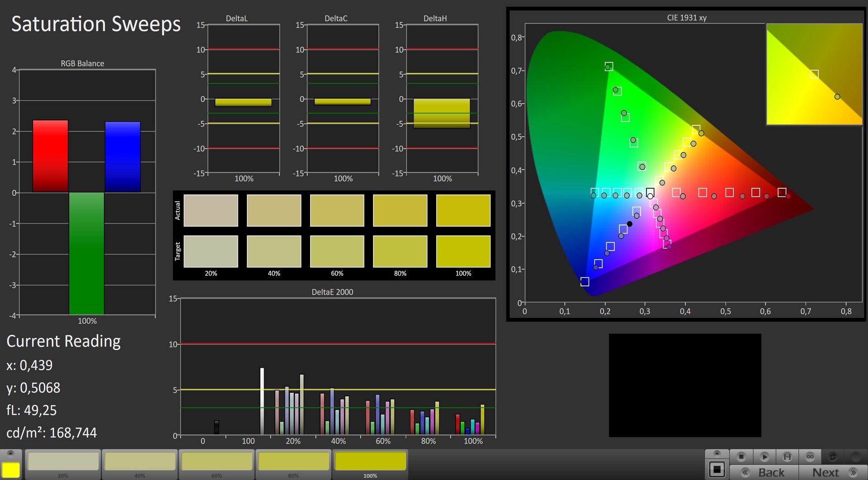Go Back to previous workflow page
Image resolution: width=868 pixels, height=480 pixels.
[770, 473]
